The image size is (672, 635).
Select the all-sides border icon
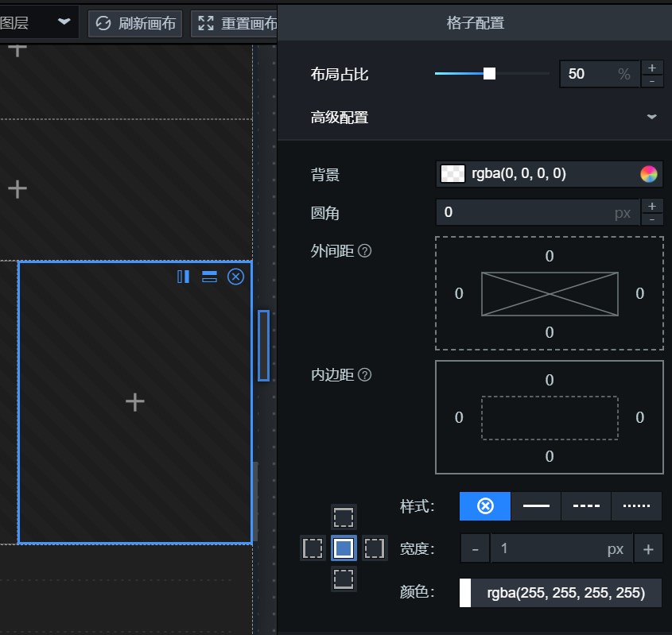(x=344, y=548)
